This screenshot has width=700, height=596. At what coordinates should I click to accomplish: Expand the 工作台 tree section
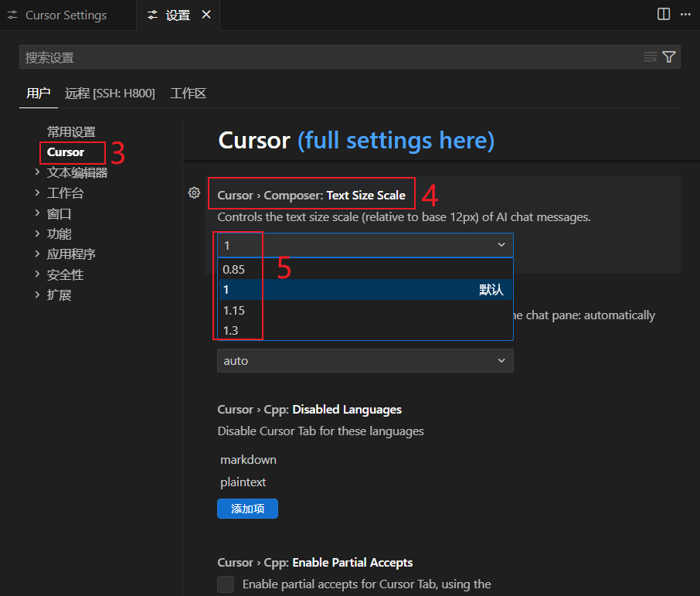tap(38, 192)
